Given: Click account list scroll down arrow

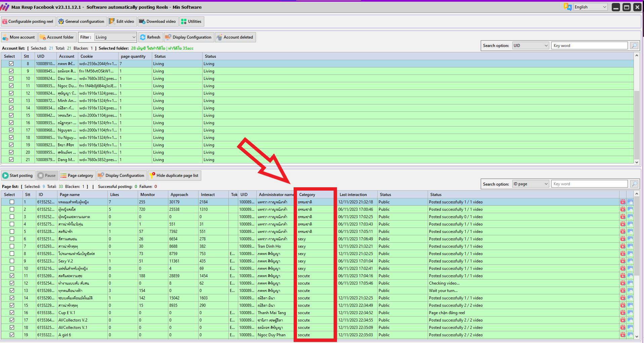Looking at the screenshot, I should pos(637,162).
